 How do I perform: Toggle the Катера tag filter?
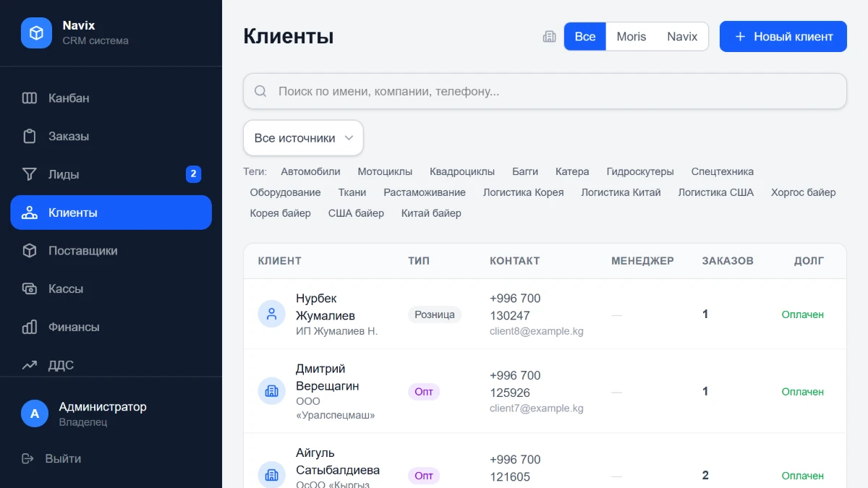572,171
